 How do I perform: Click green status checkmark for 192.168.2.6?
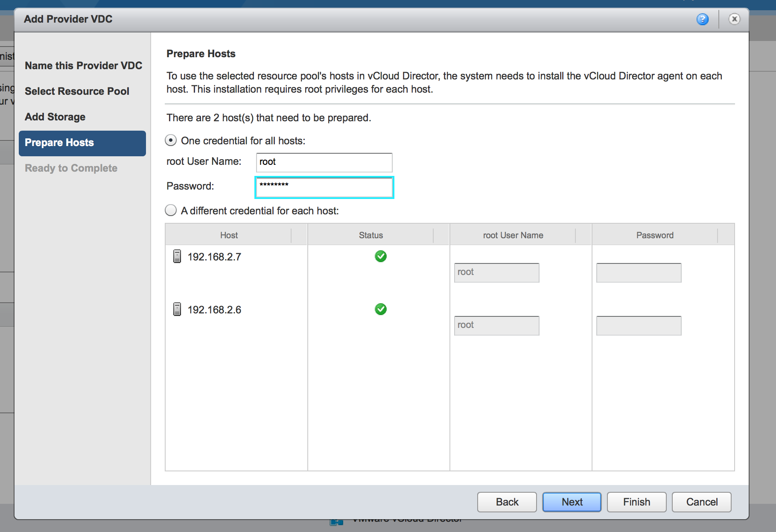[x=380, y=309]
